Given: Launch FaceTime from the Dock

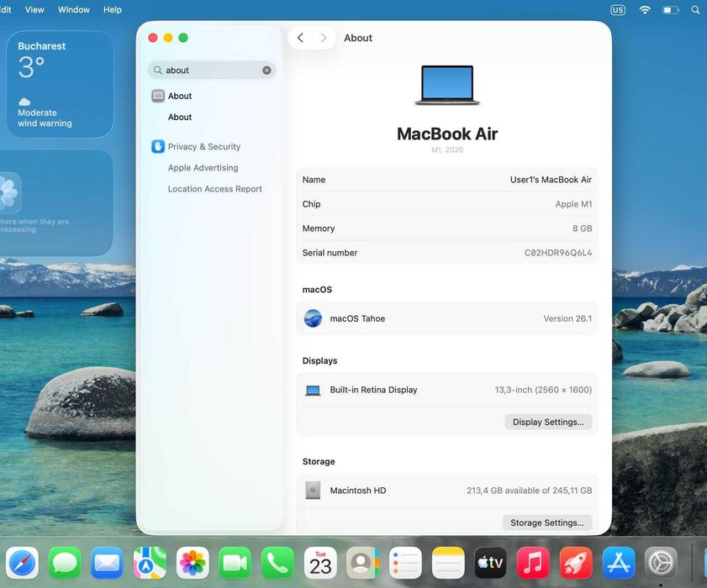Looking at the screenshot, I should pyautogui.click(x=235, y=562).
